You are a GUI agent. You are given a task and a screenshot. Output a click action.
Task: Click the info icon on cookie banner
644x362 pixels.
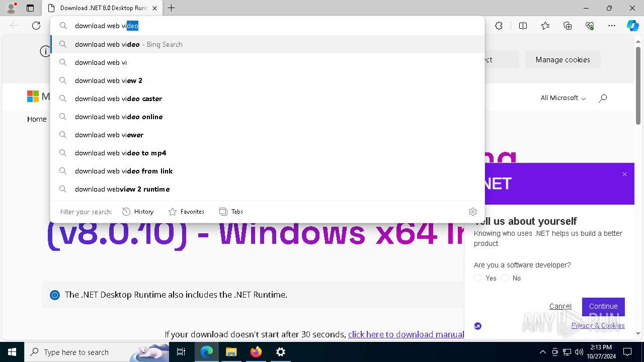click(x=45, y=51)
